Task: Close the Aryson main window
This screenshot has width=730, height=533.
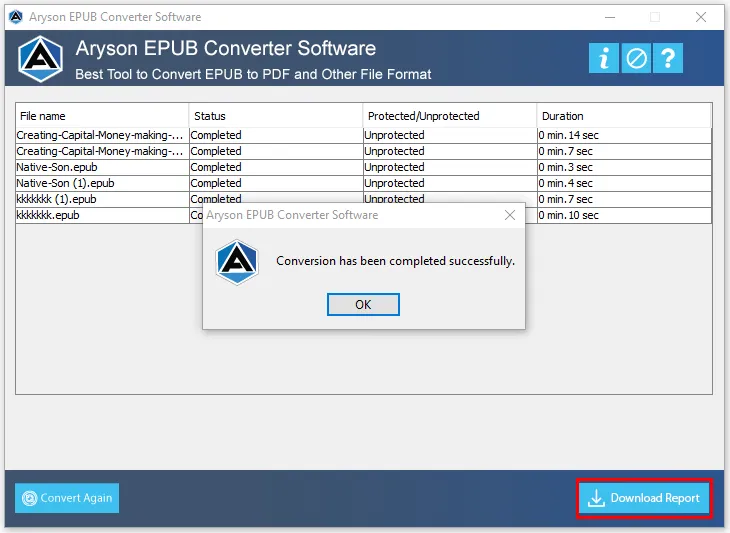Action: (x=701, y=17)
